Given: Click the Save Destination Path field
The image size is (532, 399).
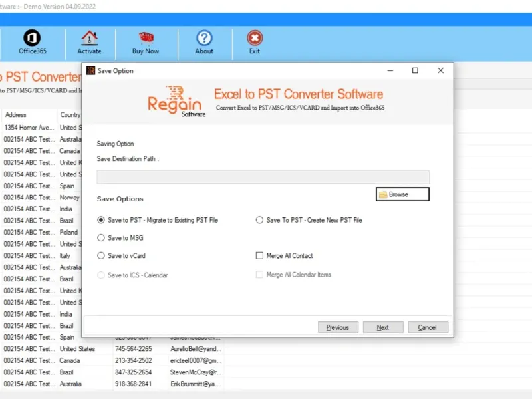Looking at the screenshot, I should tap(263, 177).
